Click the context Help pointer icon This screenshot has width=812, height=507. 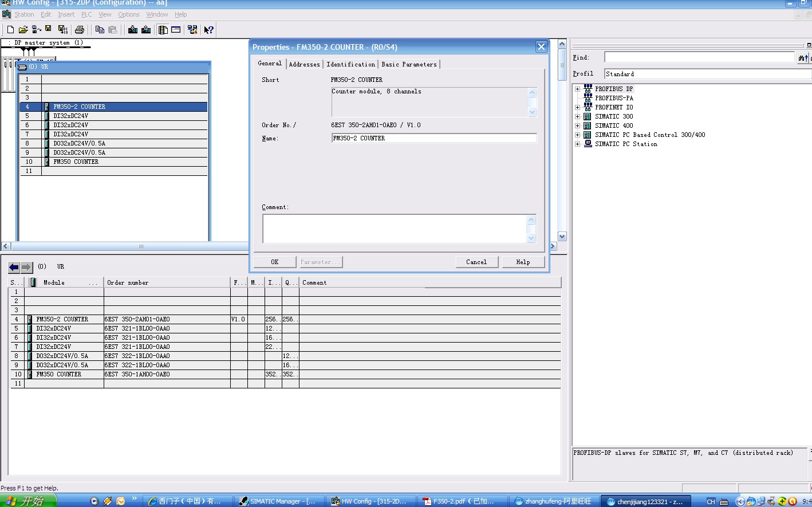[209, 30]
